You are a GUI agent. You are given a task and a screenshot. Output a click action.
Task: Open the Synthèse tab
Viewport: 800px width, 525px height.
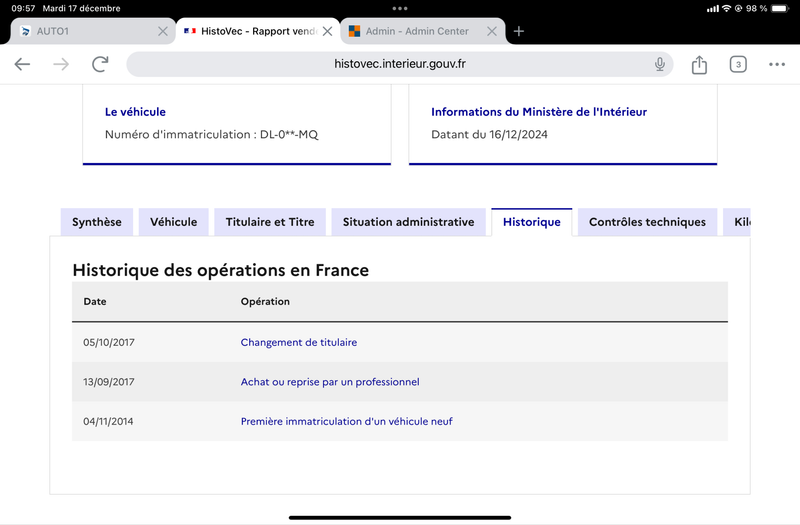(96, 222)
